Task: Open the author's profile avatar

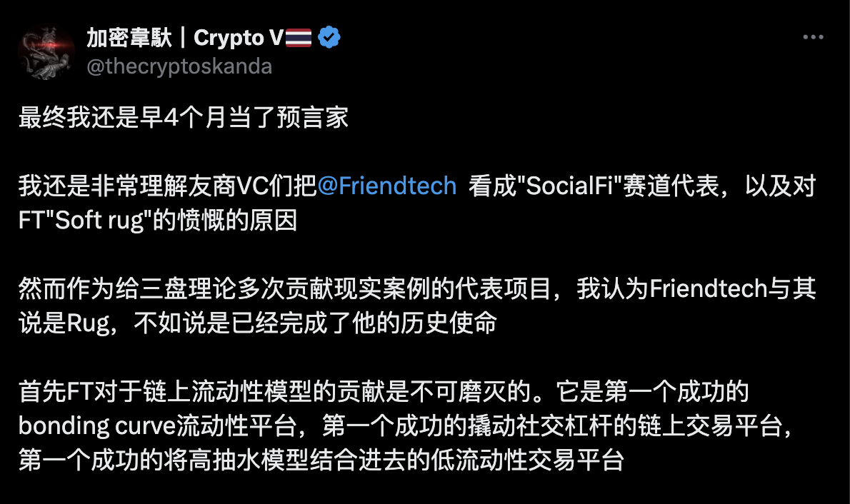Action: (46, 51)
